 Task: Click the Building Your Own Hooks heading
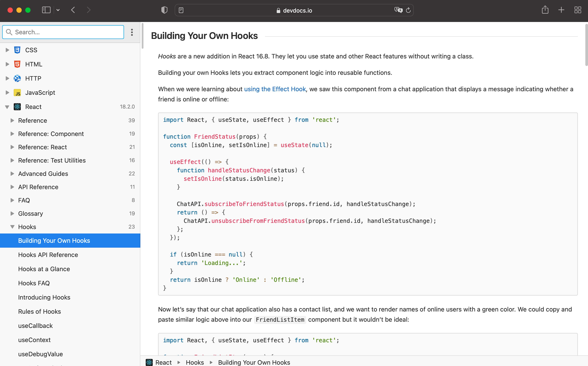click(x=204, y=36)
